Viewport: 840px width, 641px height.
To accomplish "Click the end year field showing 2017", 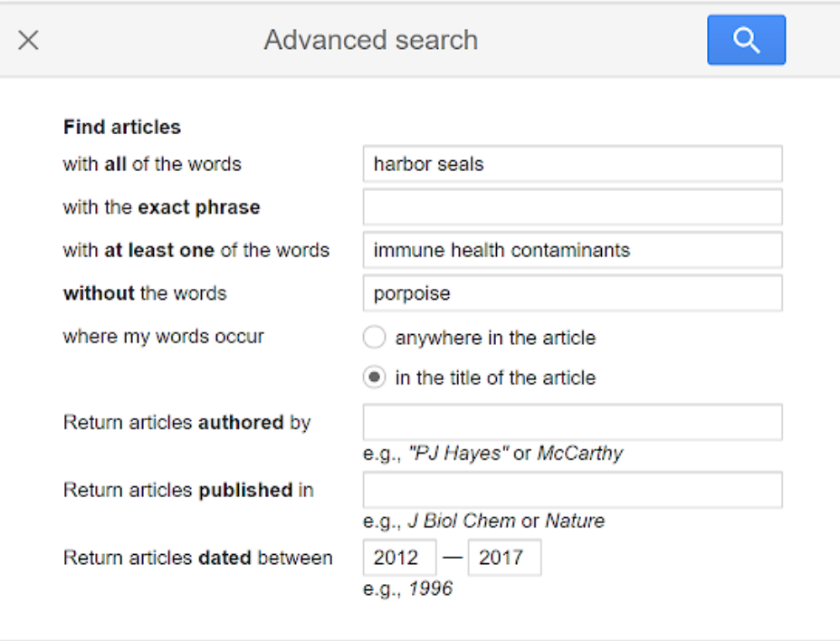I will click(x=504, y=558).
